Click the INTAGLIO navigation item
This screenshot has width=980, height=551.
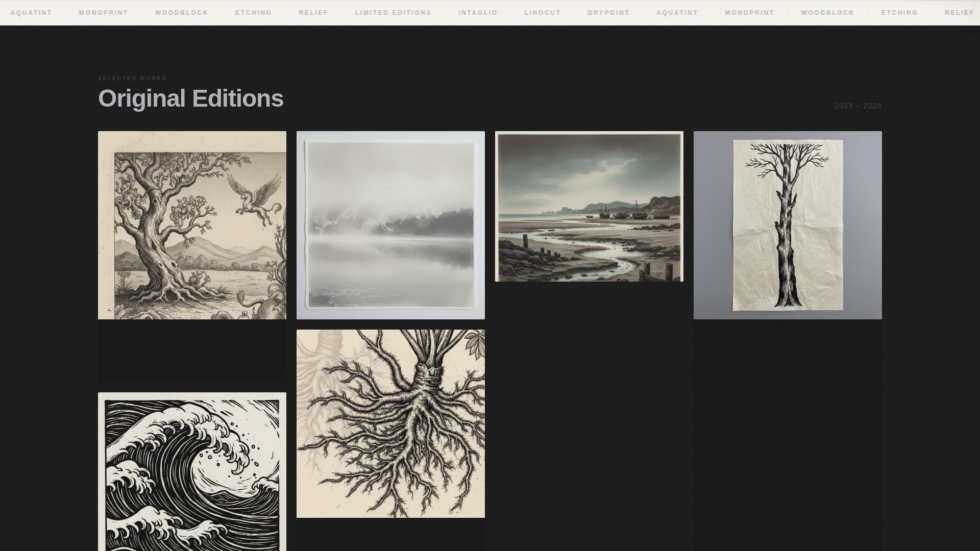[478, 13]
